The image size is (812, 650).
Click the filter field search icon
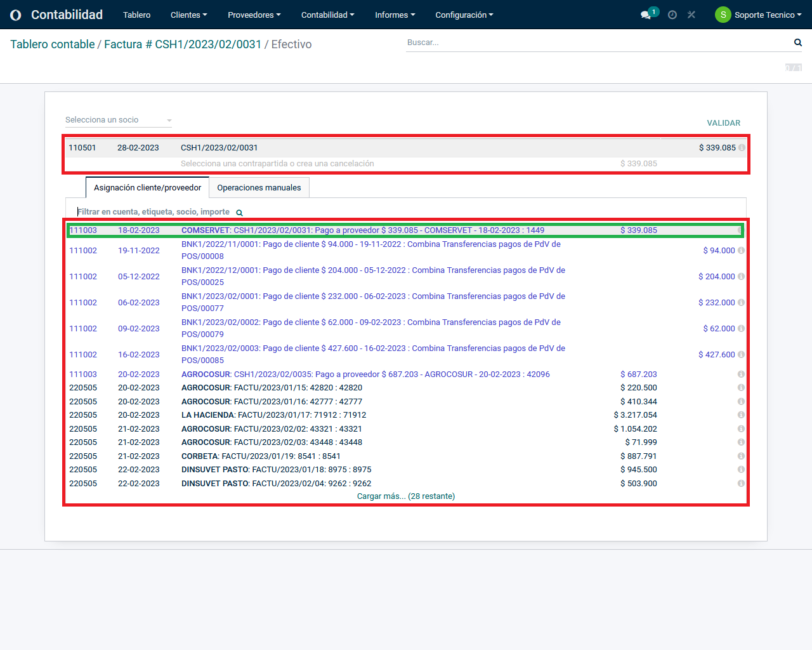coord(239,213)
